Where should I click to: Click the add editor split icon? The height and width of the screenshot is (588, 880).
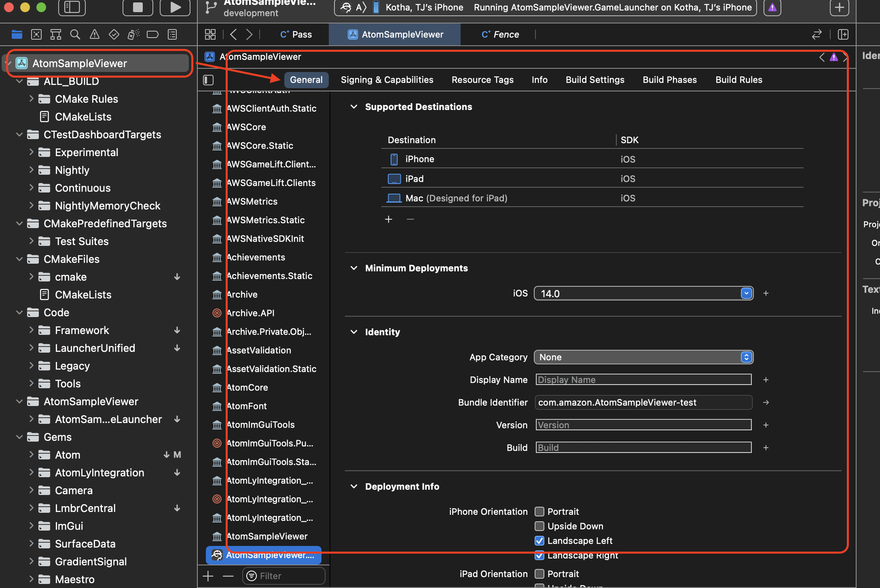coord(843,35)
